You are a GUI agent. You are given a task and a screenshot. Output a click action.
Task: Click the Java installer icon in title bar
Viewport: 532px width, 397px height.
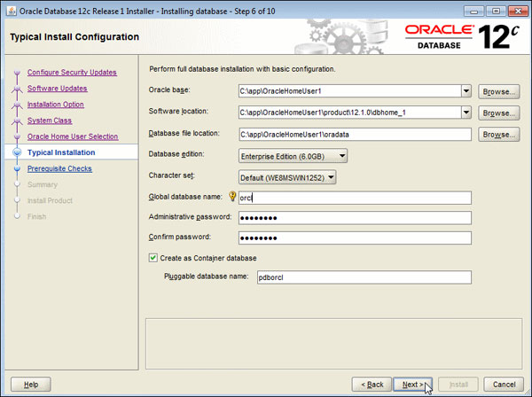tap(12, 12)
